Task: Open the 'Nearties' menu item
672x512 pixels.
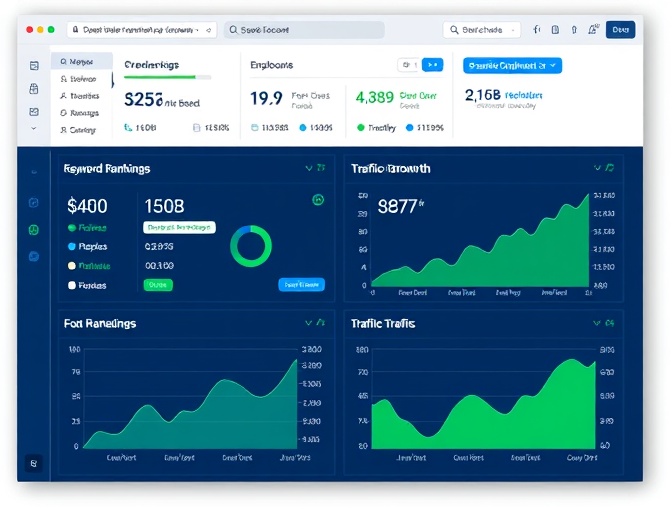Action: coord(82,96)
